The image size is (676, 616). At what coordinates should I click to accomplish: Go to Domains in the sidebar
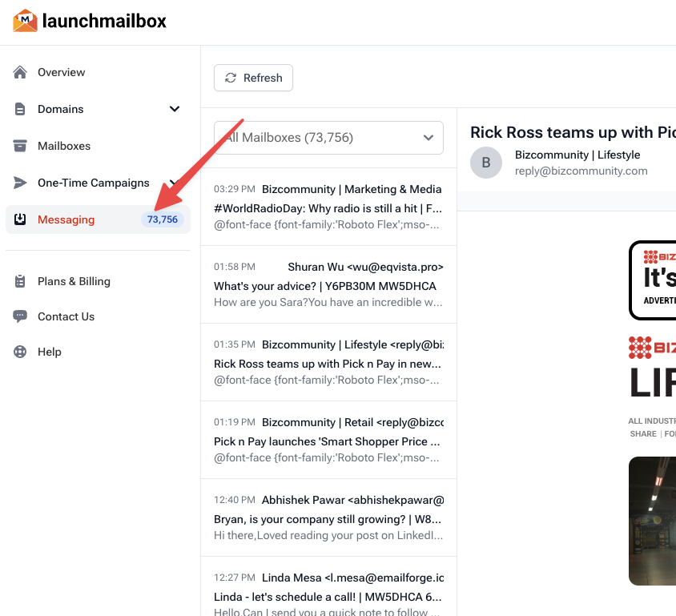tap(60, 109)
